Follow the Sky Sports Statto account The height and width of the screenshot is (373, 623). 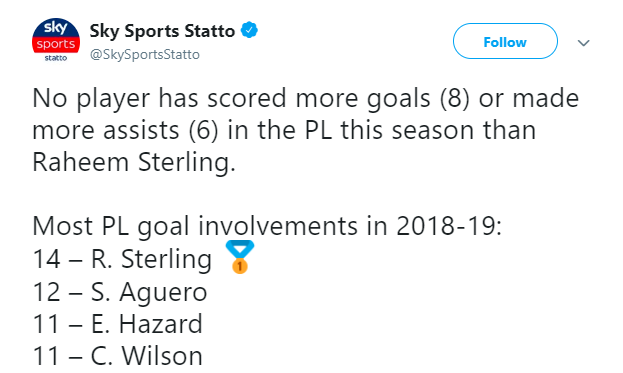(505, 41)
